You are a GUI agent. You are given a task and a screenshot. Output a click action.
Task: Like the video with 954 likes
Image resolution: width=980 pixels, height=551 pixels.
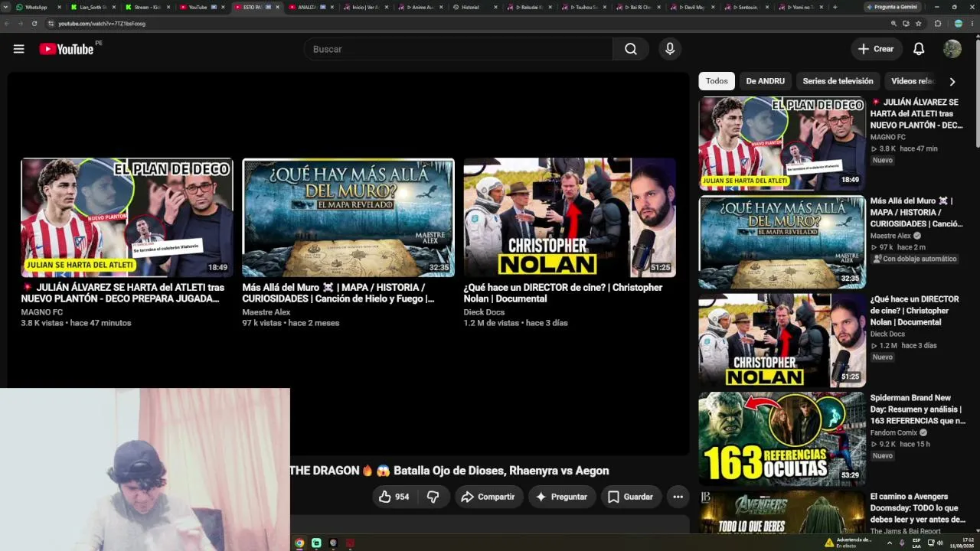pos(394,497)
